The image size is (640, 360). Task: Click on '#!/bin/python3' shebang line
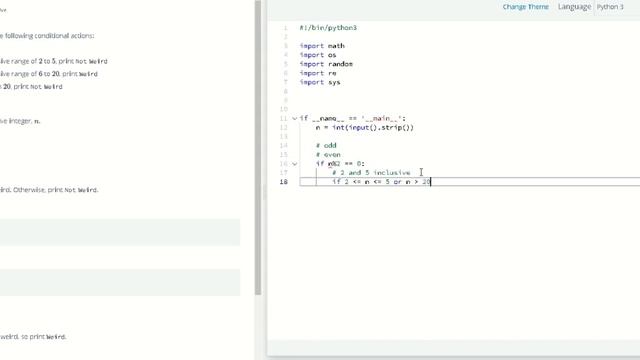point(328,28)
